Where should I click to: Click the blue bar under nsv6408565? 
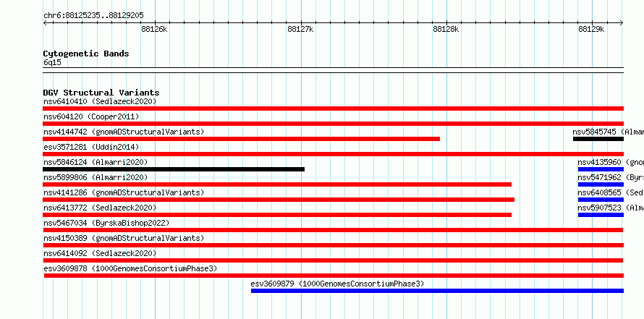(601, 200)
